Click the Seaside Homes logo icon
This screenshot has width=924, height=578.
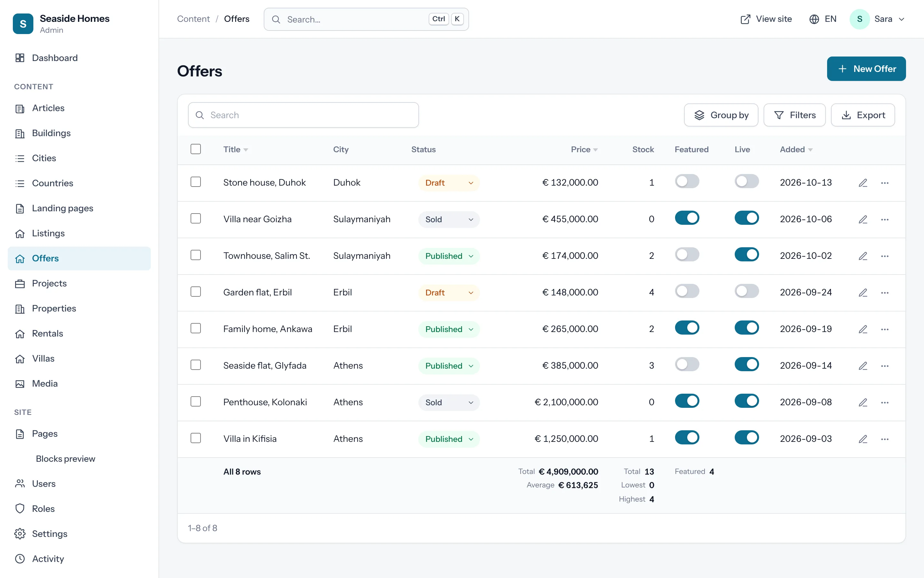pos(23,24)
